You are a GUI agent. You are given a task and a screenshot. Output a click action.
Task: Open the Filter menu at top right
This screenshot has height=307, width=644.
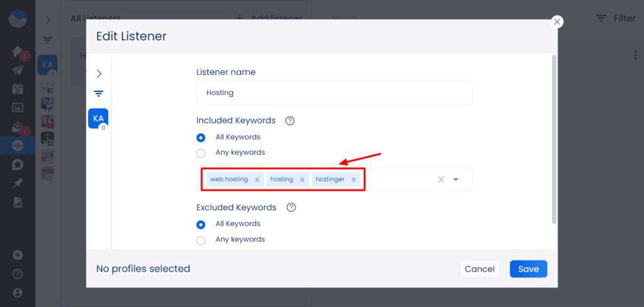[x=616, y=19]
